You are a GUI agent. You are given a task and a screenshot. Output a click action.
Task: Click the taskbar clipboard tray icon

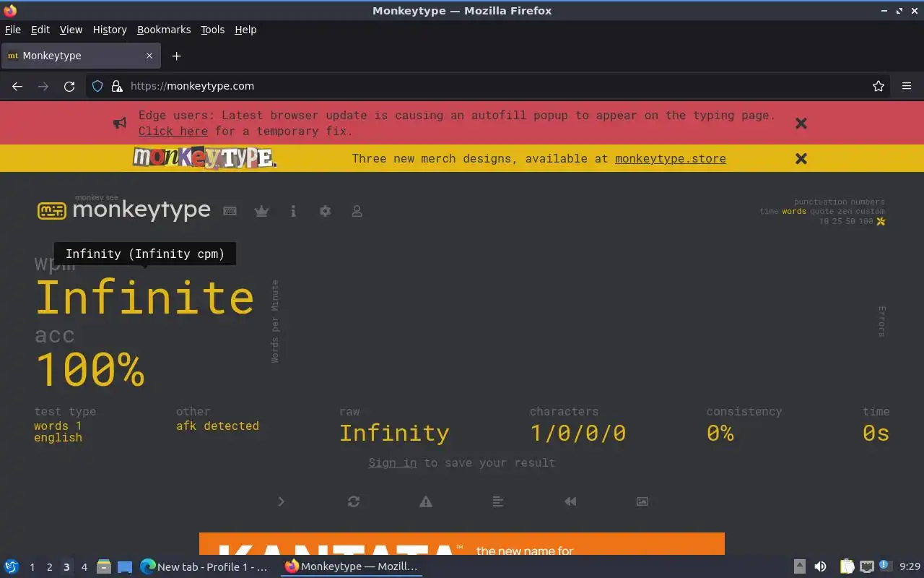coord(847,566)
